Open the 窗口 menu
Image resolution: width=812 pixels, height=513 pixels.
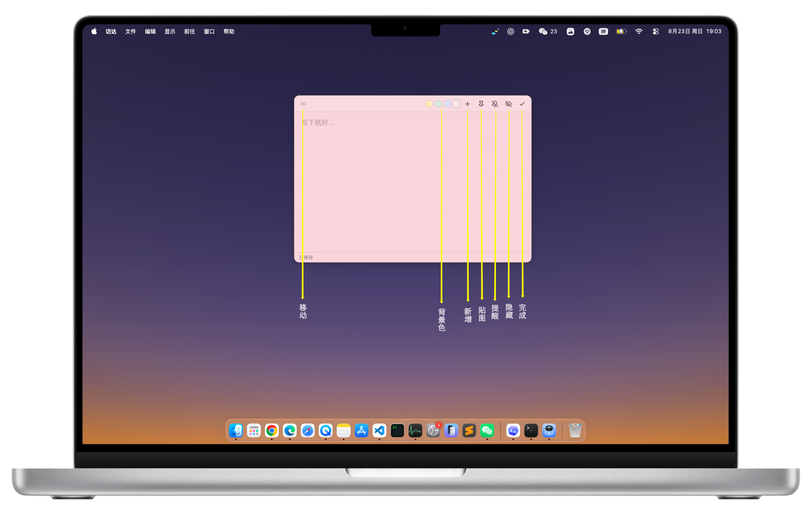[x=209, y=31]
